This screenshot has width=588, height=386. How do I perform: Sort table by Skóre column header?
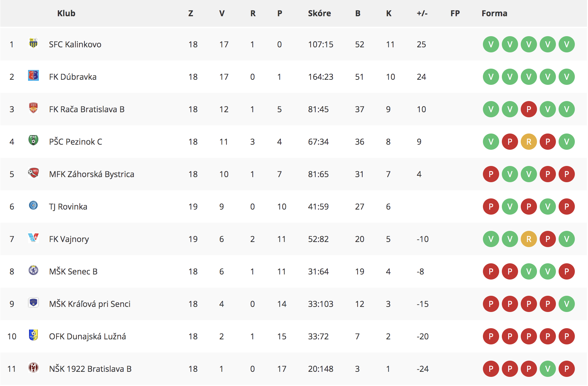(x=319, y=13)
